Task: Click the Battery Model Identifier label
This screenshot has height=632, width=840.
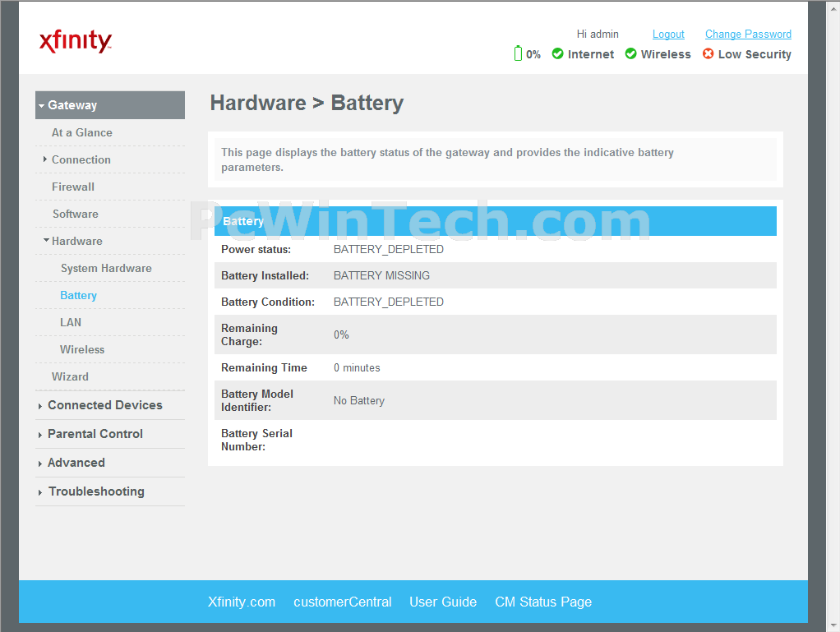Action: [x=257, y=400]
